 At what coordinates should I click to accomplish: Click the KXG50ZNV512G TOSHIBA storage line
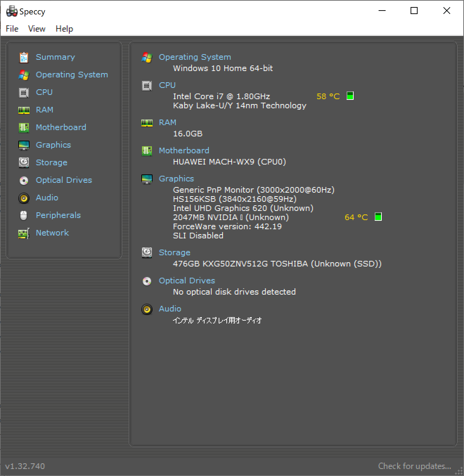(277, 264)
